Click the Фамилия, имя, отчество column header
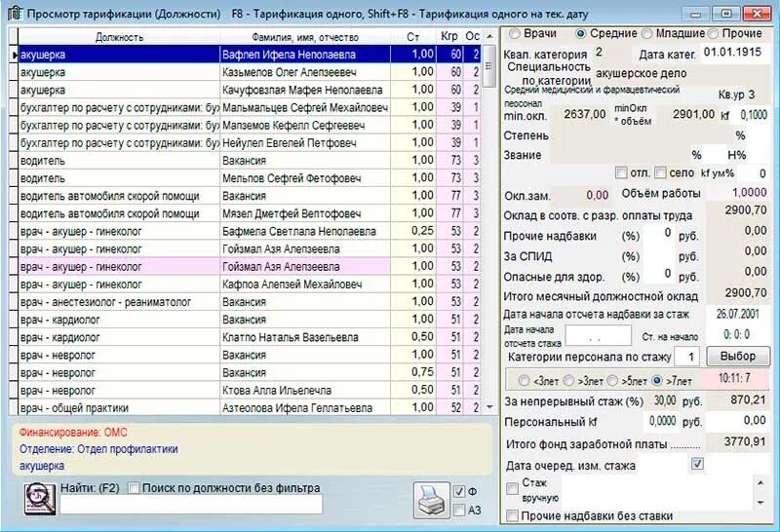 305,37
